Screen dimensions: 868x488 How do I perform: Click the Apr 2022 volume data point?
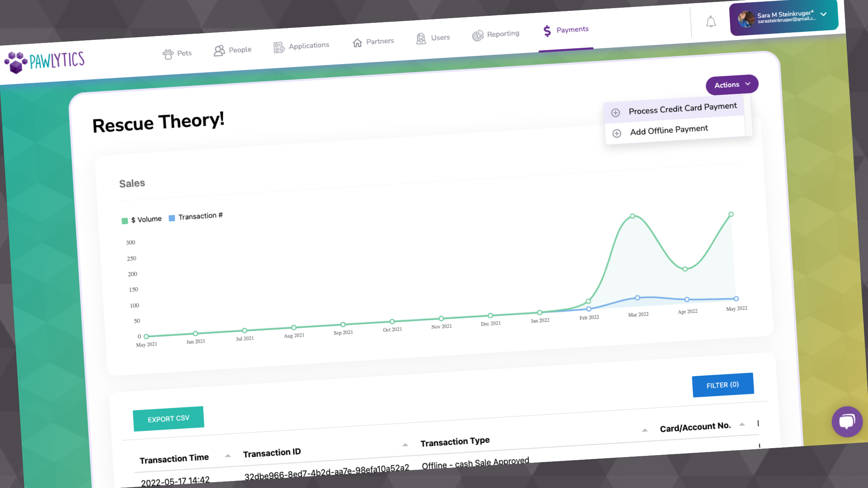click(x=685, y=269)
